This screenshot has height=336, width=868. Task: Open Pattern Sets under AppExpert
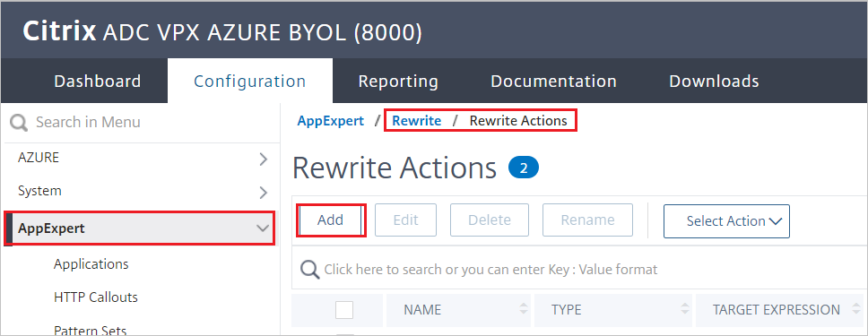[x=91, y=331]
